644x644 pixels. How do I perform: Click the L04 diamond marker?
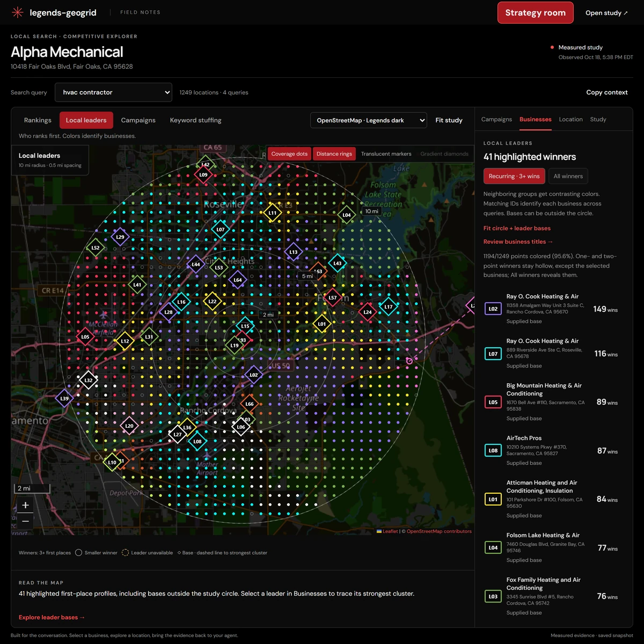point(347,215)
